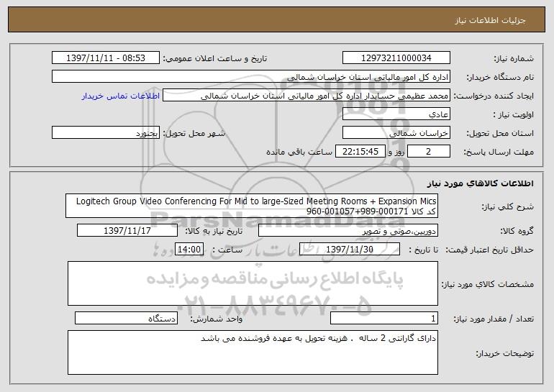The height and width of the screenshot is (392, 554).
Task: Click the header title جزئیات اطلاعات نیاز
Action: 490,20
